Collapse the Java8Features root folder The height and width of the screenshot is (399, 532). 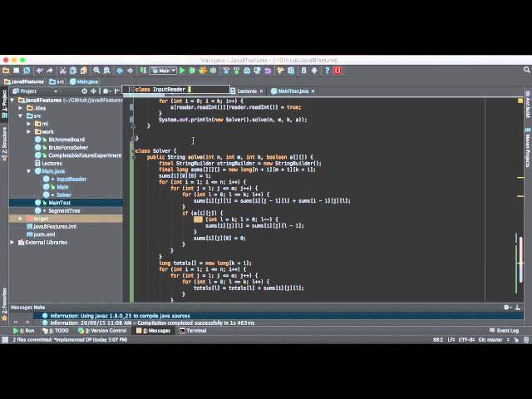pos(12,100)
